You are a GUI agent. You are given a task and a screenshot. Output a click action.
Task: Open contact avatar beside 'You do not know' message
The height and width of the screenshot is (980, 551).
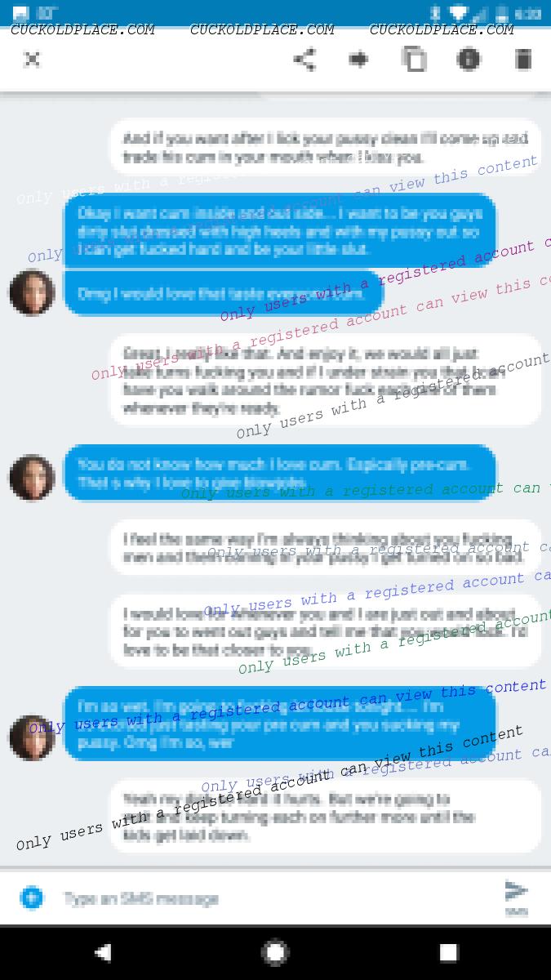(x=32, y=478)
